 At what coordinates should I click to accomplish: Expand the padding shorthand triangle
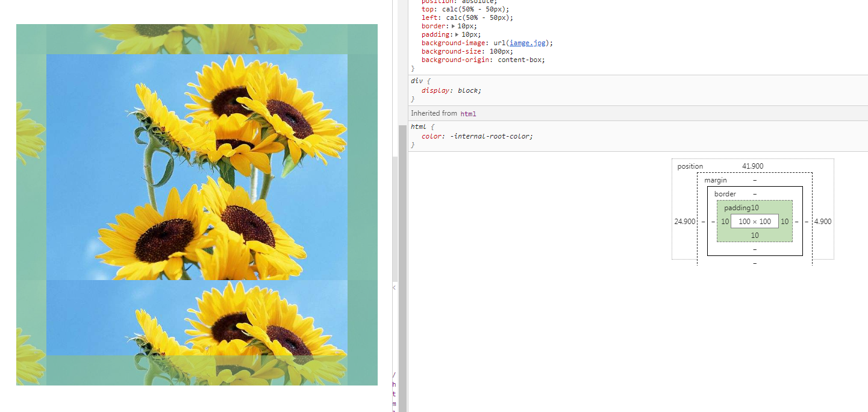point(457,35)
